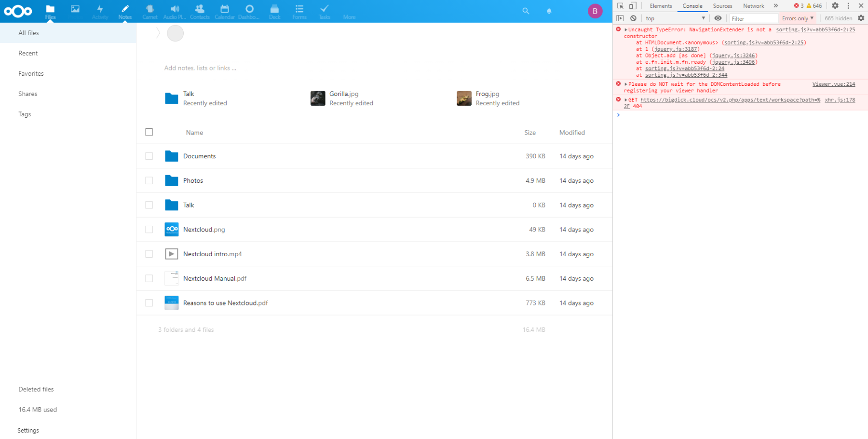868x439 pixels.
Task: Click the search magnifier icon
Action: (526, 11)
